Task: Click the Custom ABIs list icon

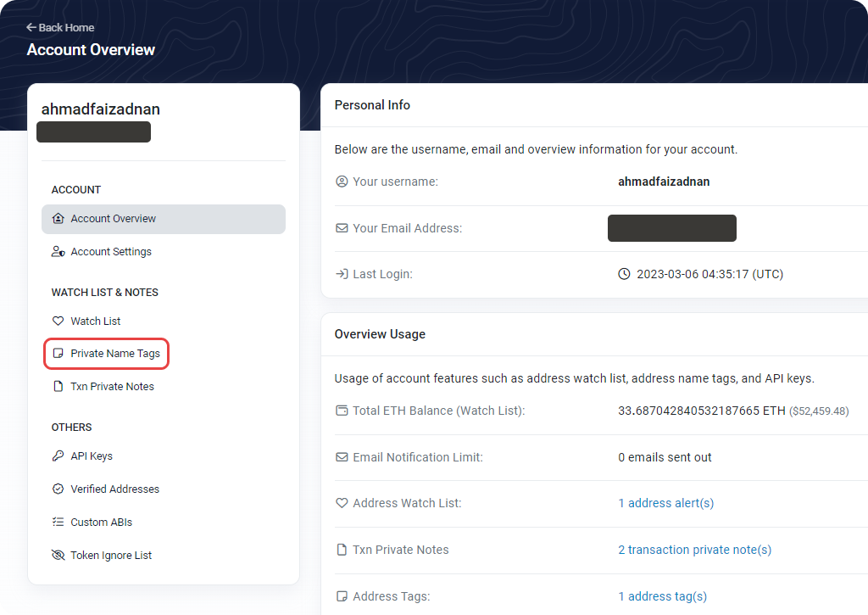Action: 58,523
